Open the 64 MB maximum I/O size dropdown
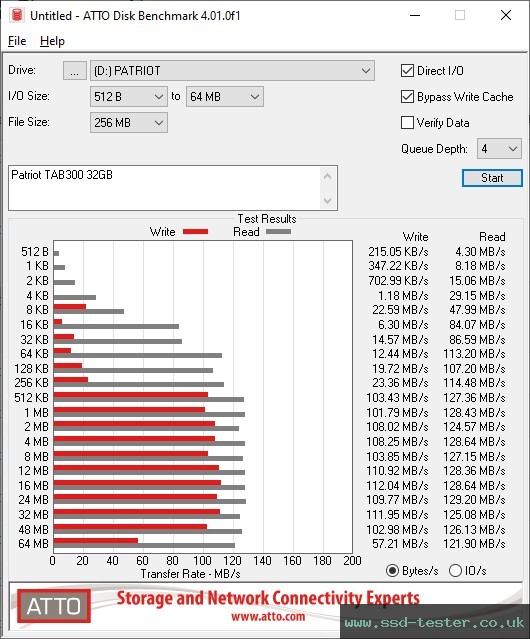The image size is (530, 639). [224, 97]
